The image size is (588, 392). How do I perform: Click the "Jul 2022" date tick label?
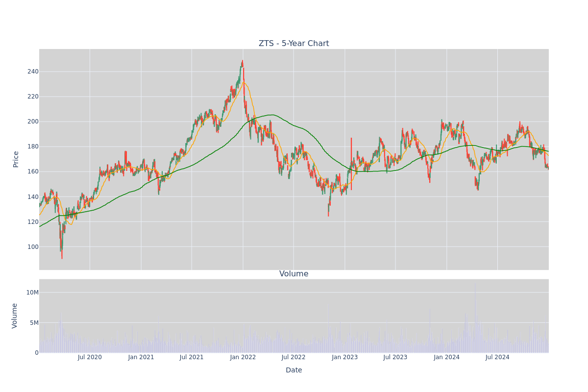click(x=294, y=357)
